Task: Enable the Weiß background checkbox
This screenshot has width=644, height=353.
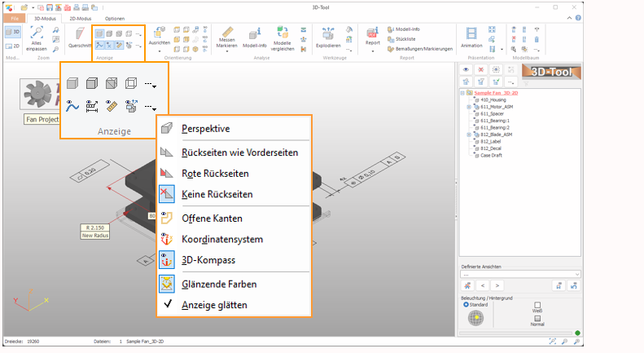Action: tap(537, 305)
